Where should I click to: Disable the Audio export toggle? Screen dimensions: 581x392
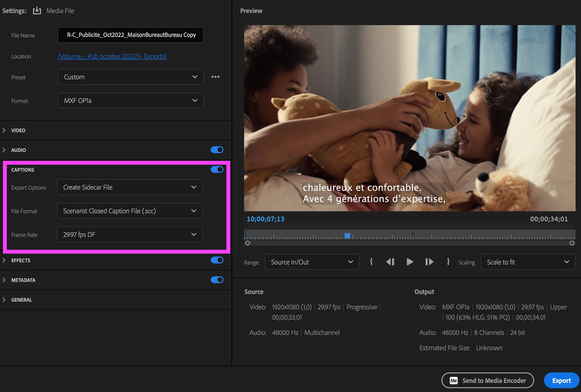(x=217, y=150)
